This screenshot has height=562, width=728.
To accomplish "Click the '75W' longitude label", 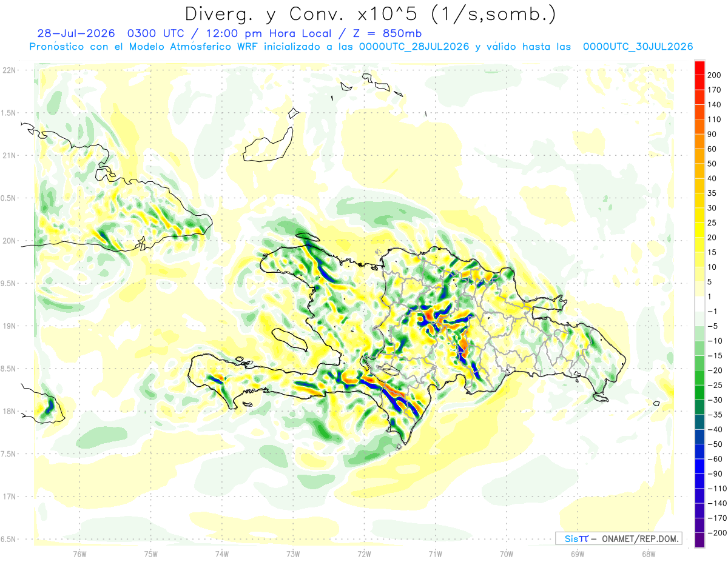I will (x=151, y=554).
